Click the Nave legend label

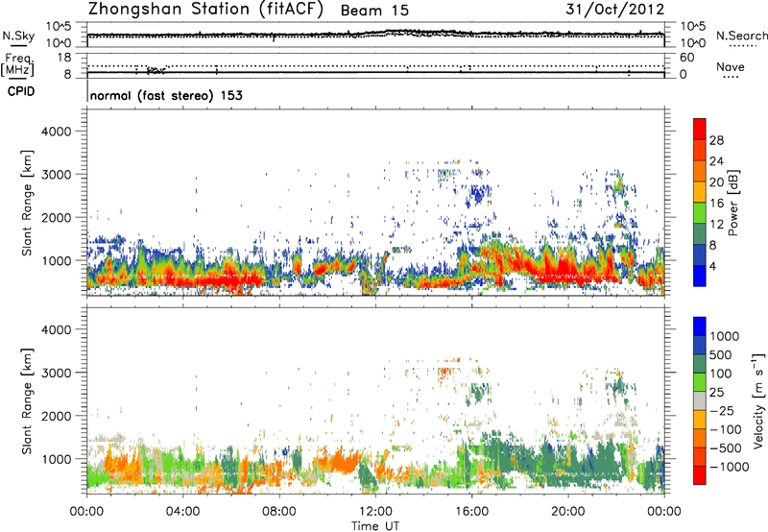(x=730, y=67)
